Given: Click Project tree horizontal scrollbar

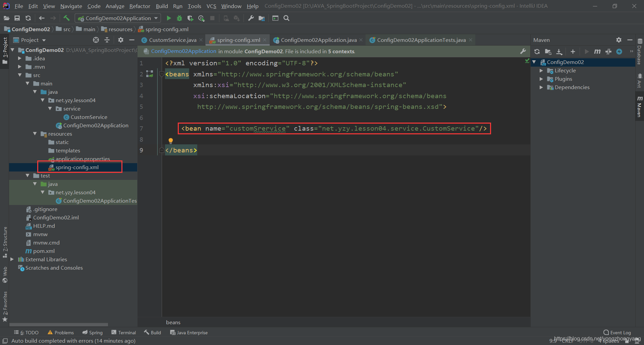Looking at the screenshot, I should (x=59, y=325).
